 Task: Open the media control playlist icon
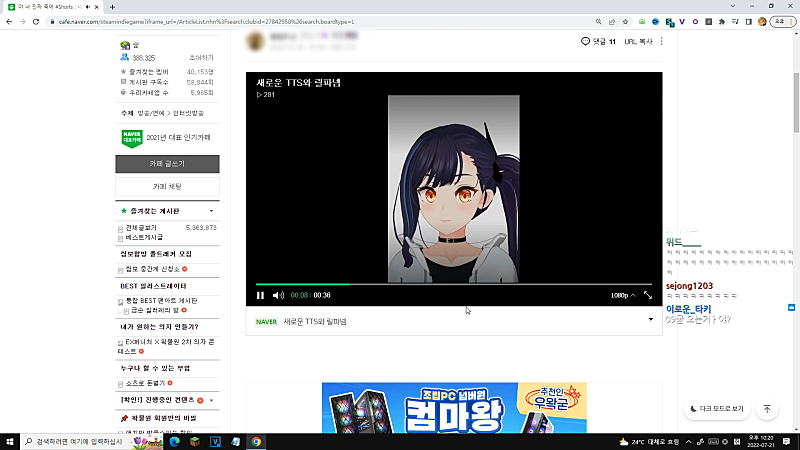point(735,22)
